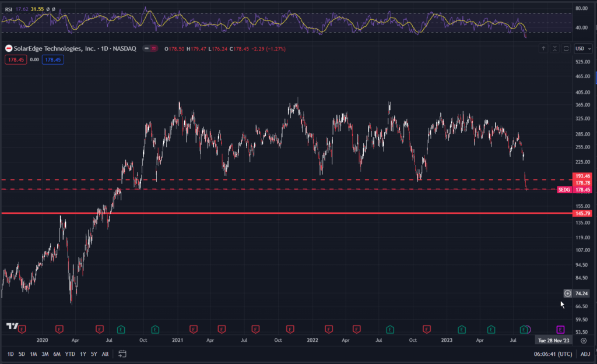Click the 525.00 price scale label
This screenshot has width=597, height=364.
click(x=582, y=62)
